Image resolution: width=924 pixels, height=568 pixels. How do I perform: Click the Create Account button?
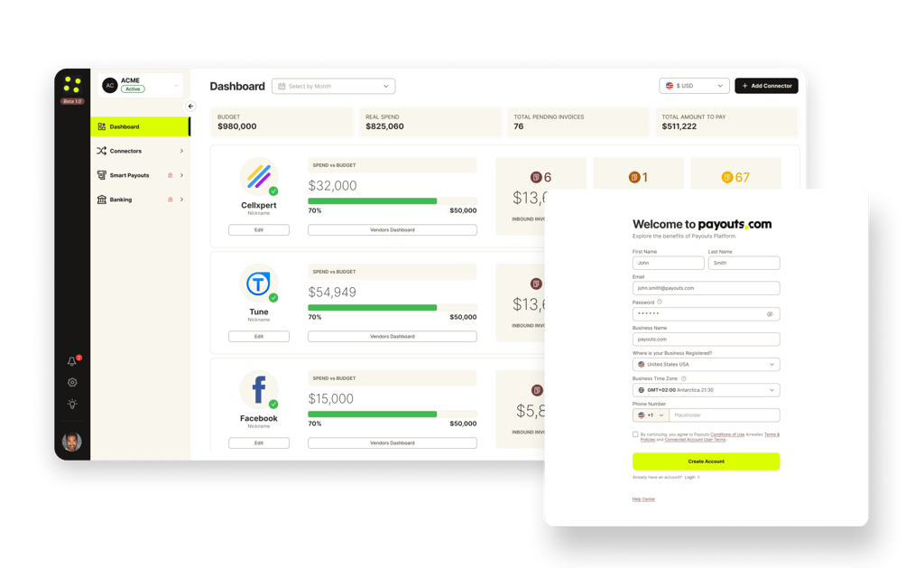pyautogui.click(x=706, y=461)
